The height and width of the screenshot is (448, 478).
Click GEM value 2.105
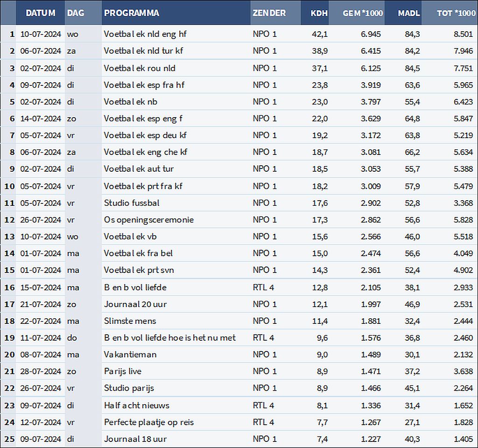point(371,287)
